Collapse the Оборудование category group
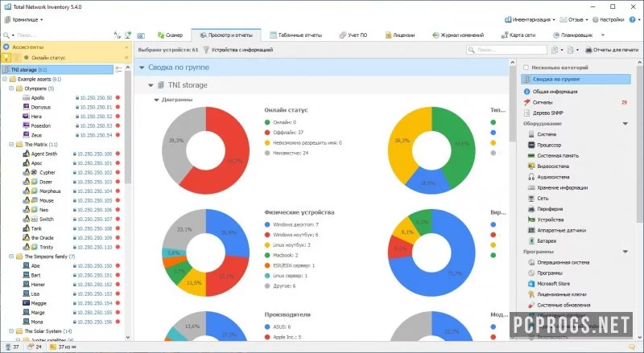 point(625,124)
